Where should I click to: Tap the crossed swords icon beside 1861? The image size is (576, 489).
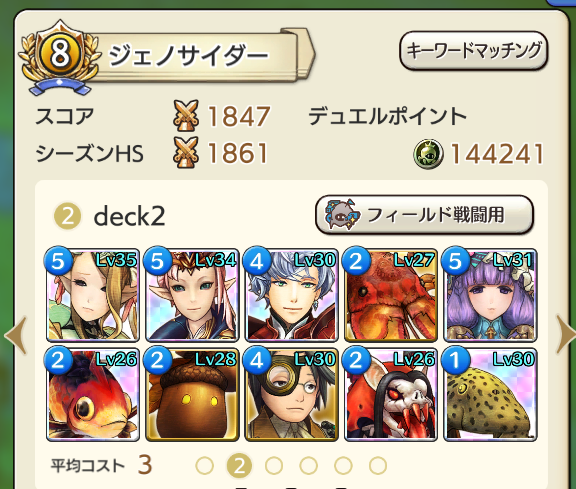tap(186, 153)
